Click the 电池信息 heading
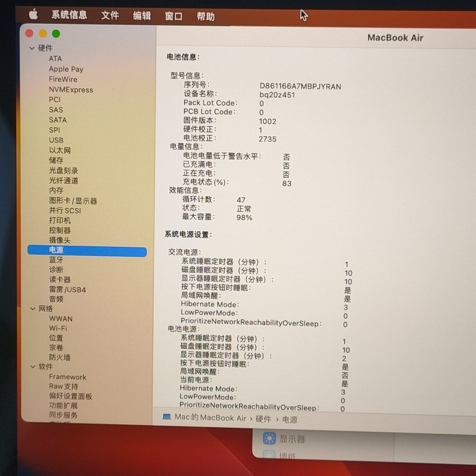This screenshot has height=476, width=476. pyautogui.click(x=183, y=57)
